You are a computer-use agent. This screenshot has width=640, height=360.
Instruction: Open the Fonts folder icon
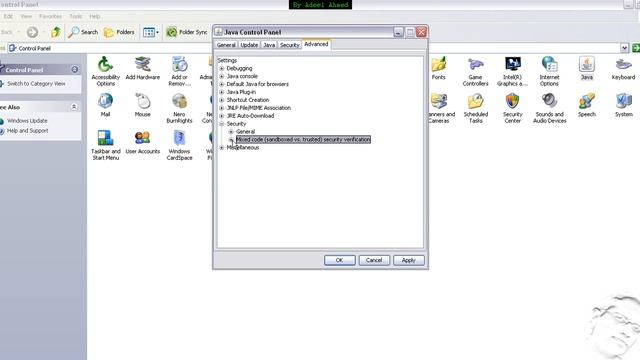pyautogui.click(x=438, y=68)
